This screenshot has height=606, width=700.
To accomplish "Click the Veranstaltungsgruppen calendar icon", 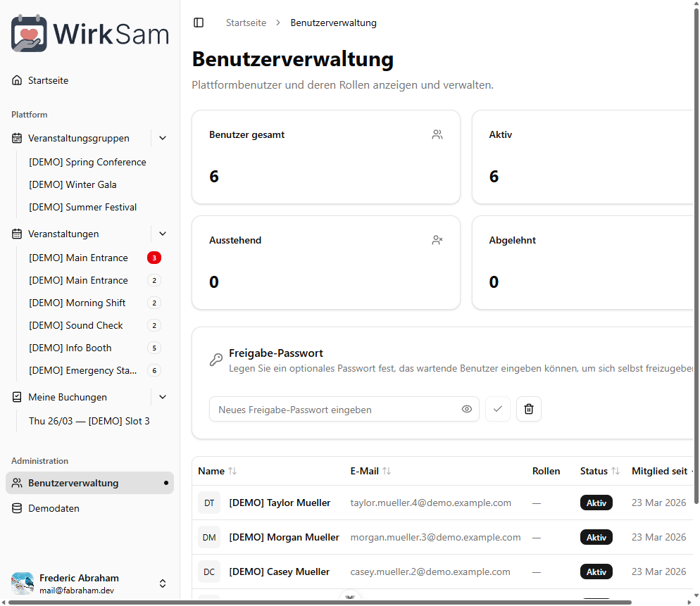I will pyautogui.click(x=17, y=139).
